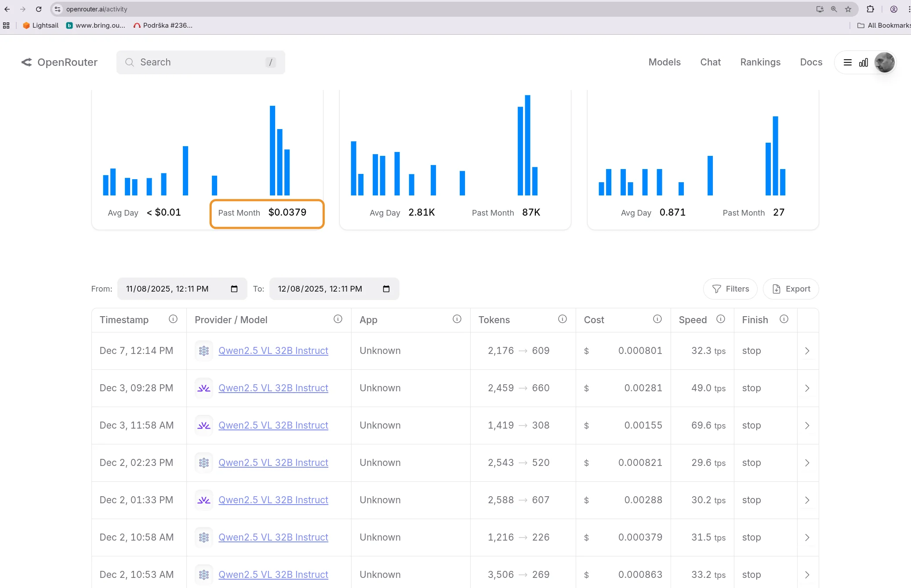Expand the Dec 2, 01:33 PM row
This screenshot has height=588, width=911.
[x=807, y=500]
